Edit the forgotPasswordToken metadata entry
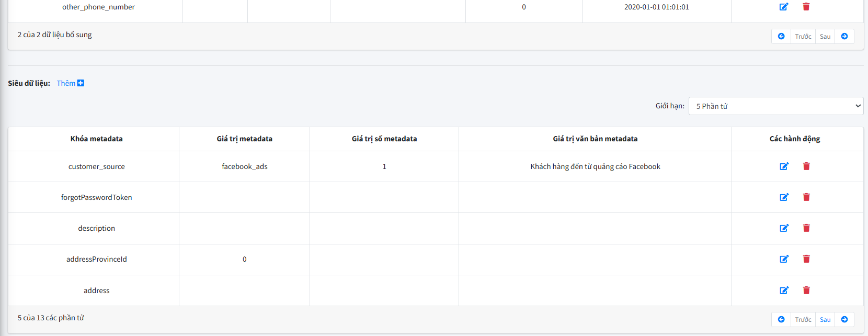Image resolution: width=868 pixels, height=336 pixels. [x=784, y=197]
